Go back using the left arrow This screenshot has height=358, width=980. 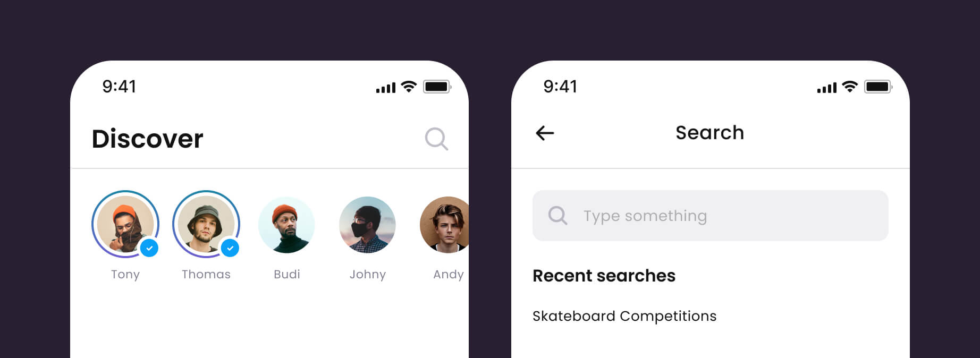coord(545,133)
